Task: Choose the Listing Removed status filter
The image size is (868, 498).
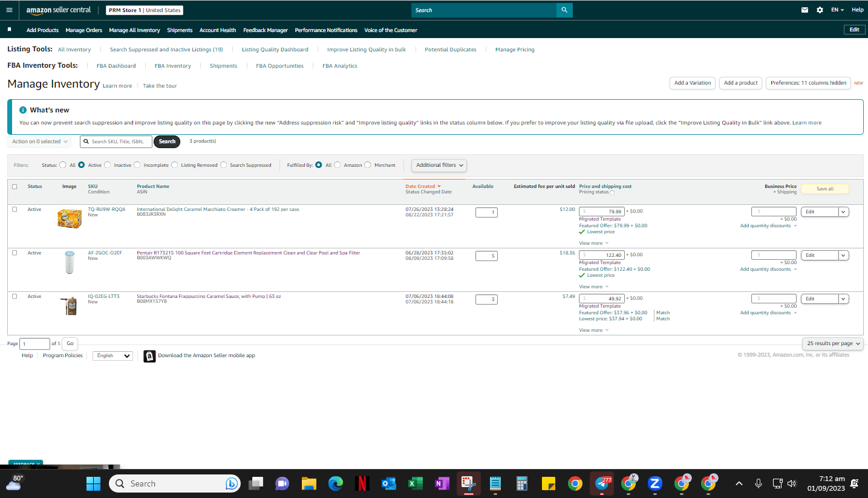Action: click(x=175, y=165)
